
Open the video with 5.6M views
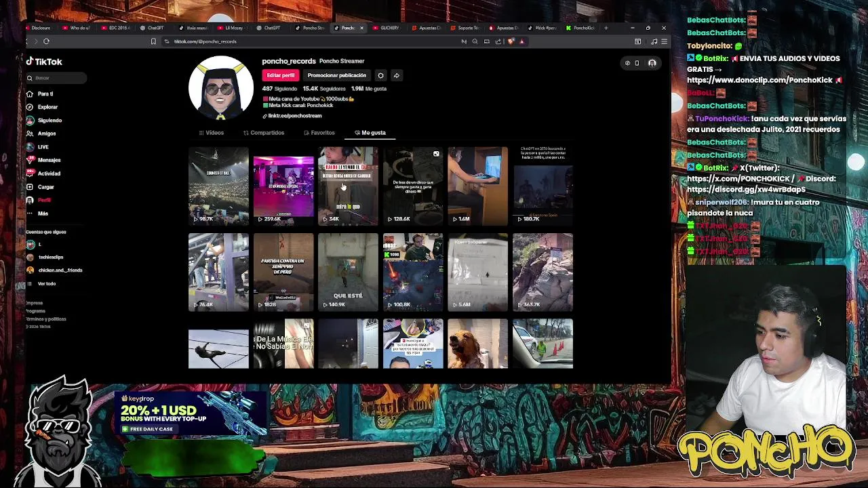point(477,272)
